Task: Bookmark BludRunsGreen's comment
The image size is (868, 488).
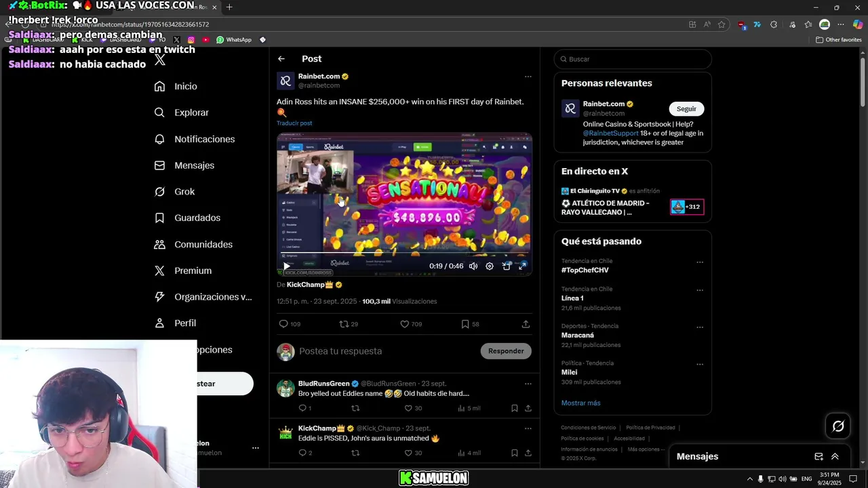Action: (x=515, y=408)
